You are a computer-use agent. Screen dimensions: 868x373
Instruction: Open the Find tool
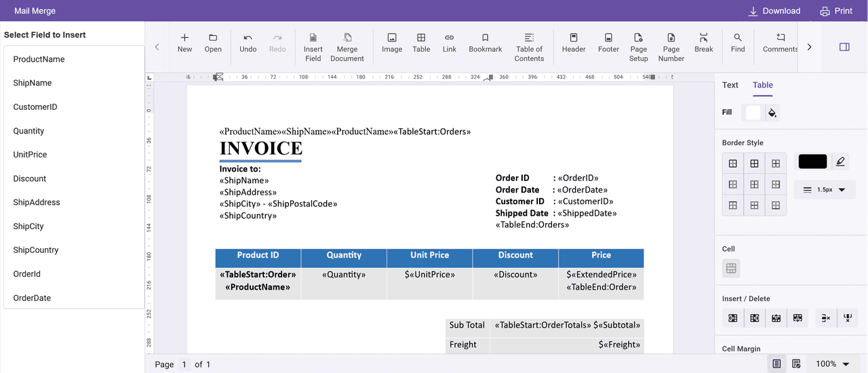738,43
